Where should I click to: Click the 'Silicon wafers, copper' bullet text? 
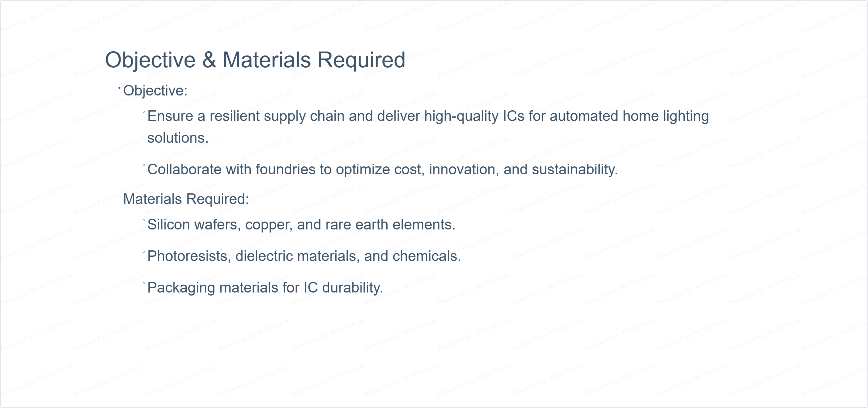click(301, 225)
